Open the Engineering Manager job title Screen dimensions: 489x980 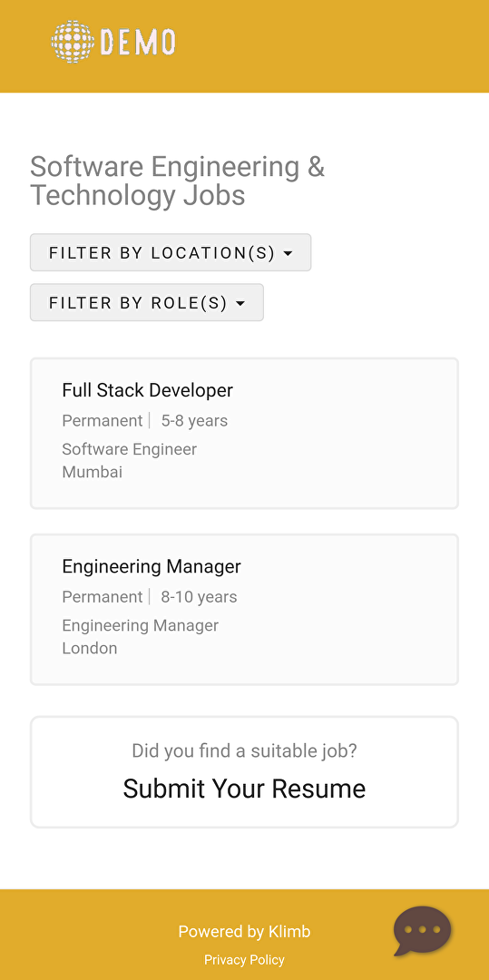pos(152,566)
